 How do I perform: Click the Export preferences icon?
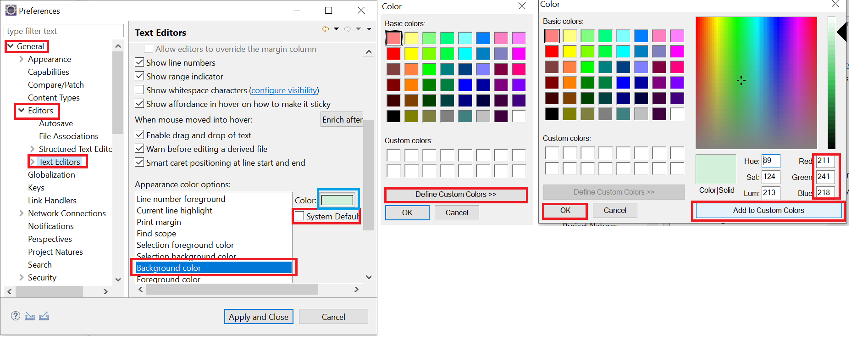[44, 316]
